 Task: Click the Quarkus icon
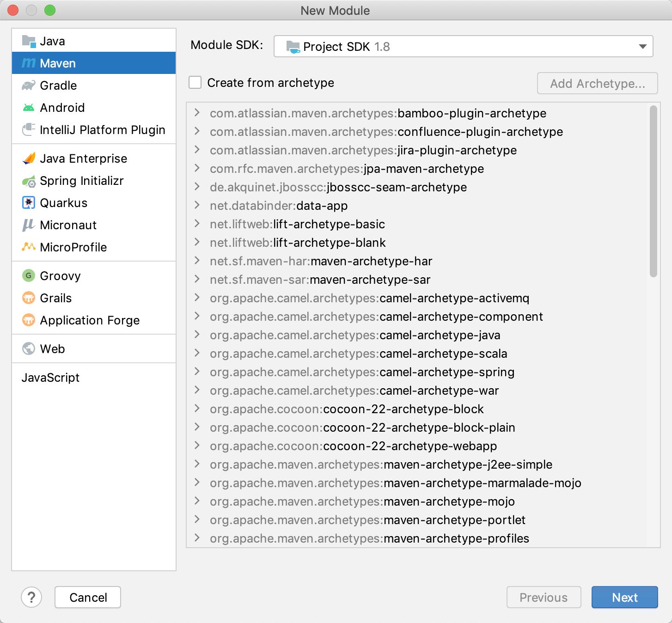point(29,202)
